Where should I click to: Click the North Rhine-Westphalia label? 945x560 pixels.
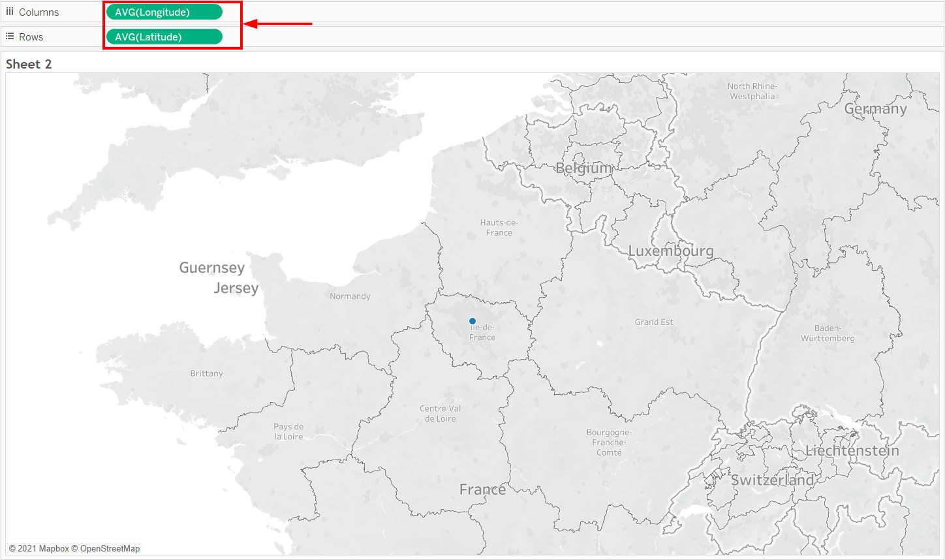click(x=752, y=91)
